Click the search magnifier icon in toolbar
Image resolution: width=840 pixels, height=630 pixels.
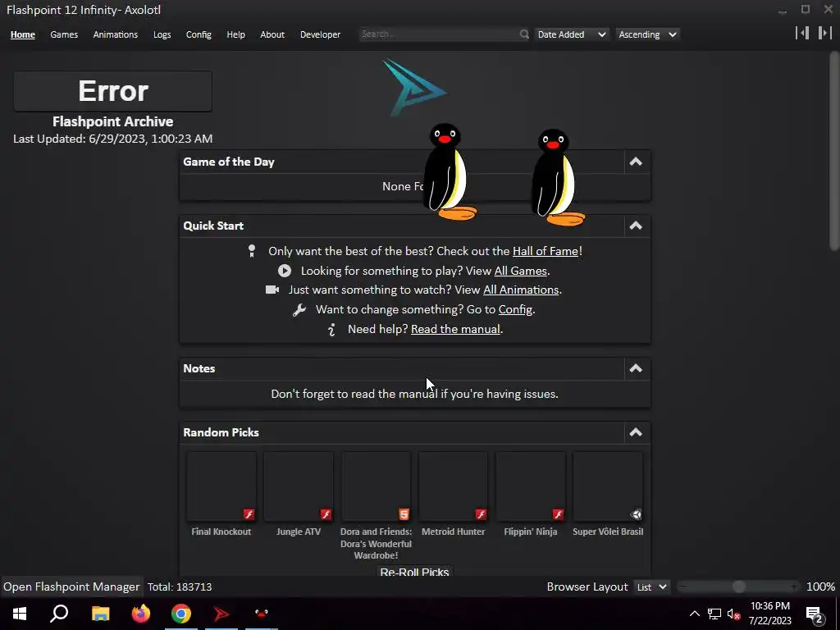[x=524, y=34]
